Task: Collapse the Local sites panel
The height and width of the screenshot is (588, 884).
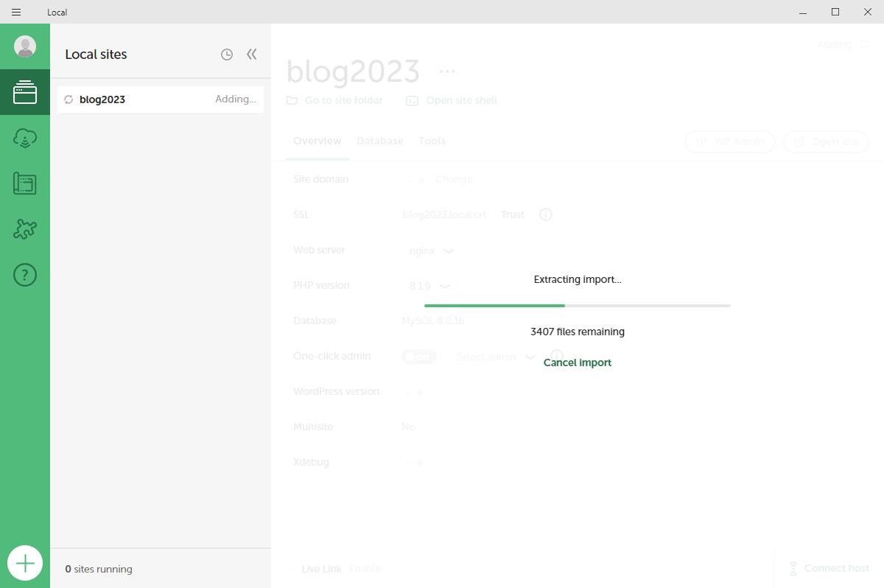Action: (x=252, y=55)
